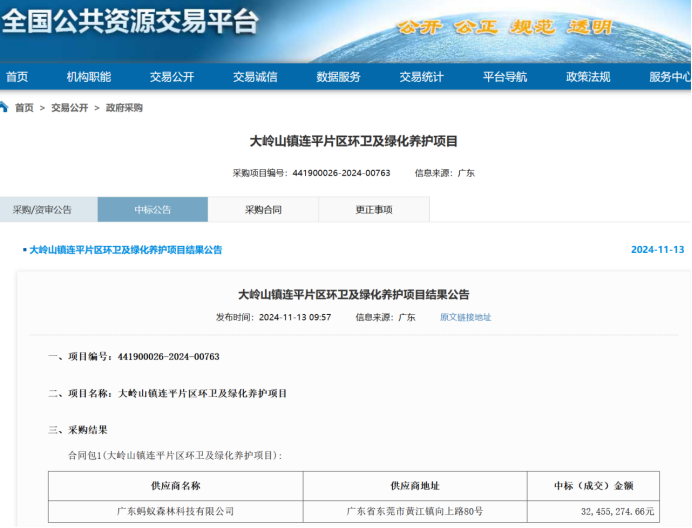This screenshot has width=692, height=528.
Task: Click the 公开 公正 规范 透明 slogan
Action: coord(505,27)
